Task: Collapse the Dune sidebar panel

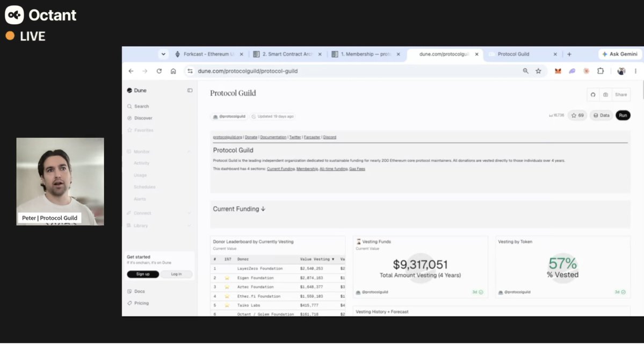Action: [190, 90]
